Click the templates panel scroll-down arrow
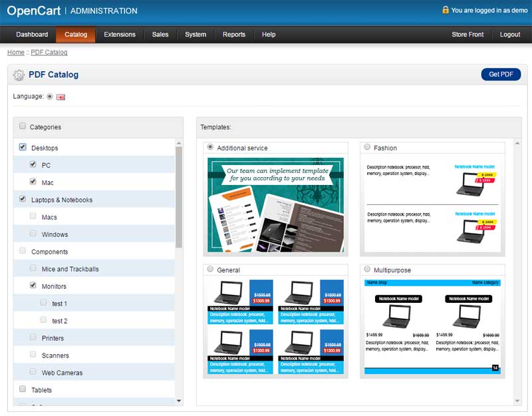This screenshot has width=532, height=416. click(517, 401)
